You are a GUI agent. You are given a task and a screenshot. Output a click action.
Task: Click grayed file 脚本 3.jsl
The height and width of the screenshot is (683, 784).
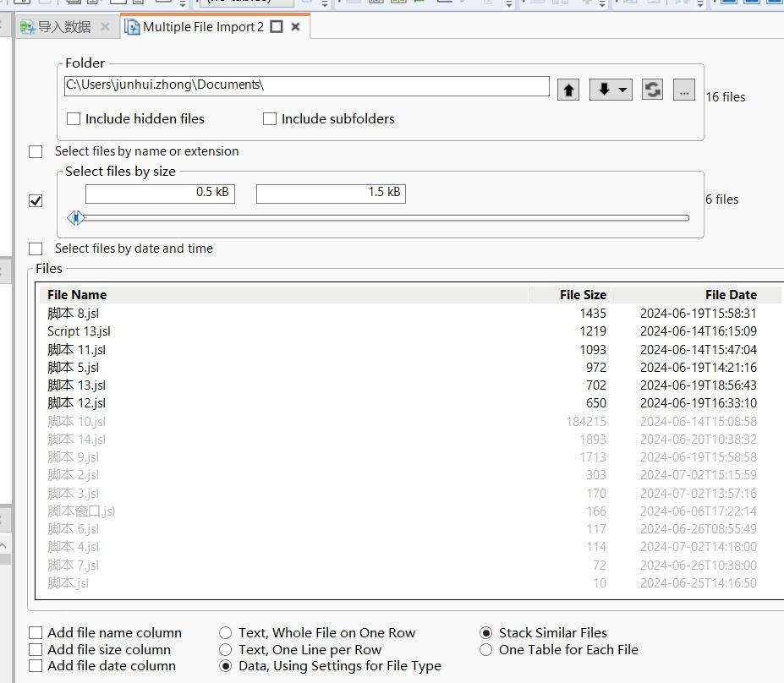click(73, 494)
